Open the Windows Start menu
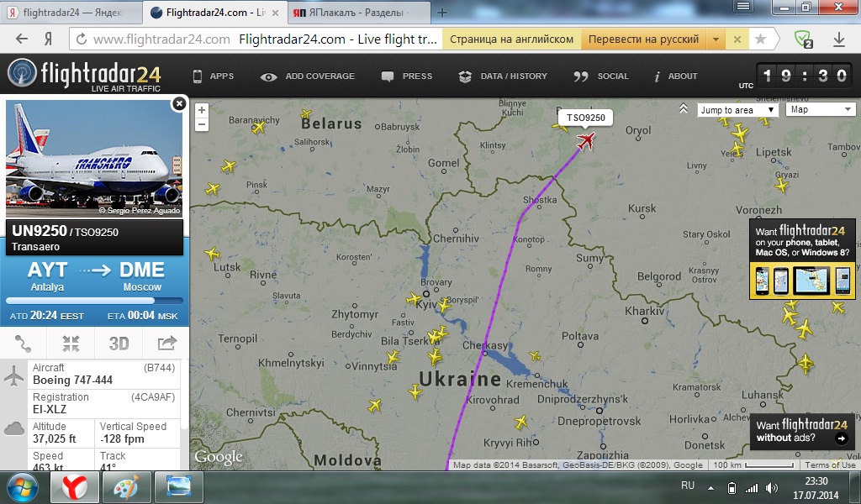The image size is (861, 504). click(x=21, y=487)
